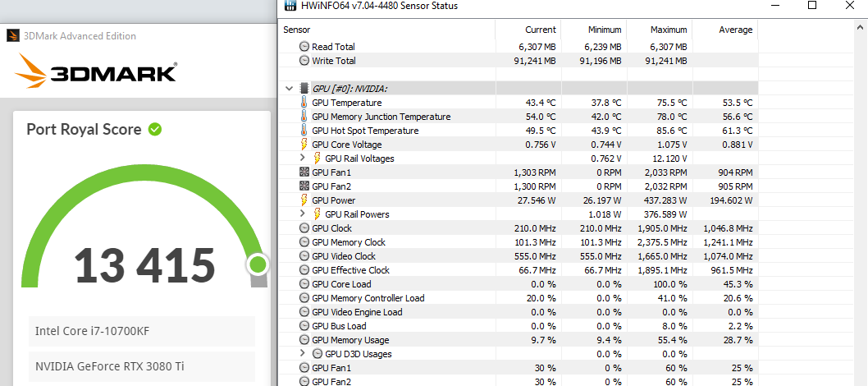868x386 pixels.
Task: Click GPU Rail Powers maximum value 376.589 W
Action: (x=666, y=214)
